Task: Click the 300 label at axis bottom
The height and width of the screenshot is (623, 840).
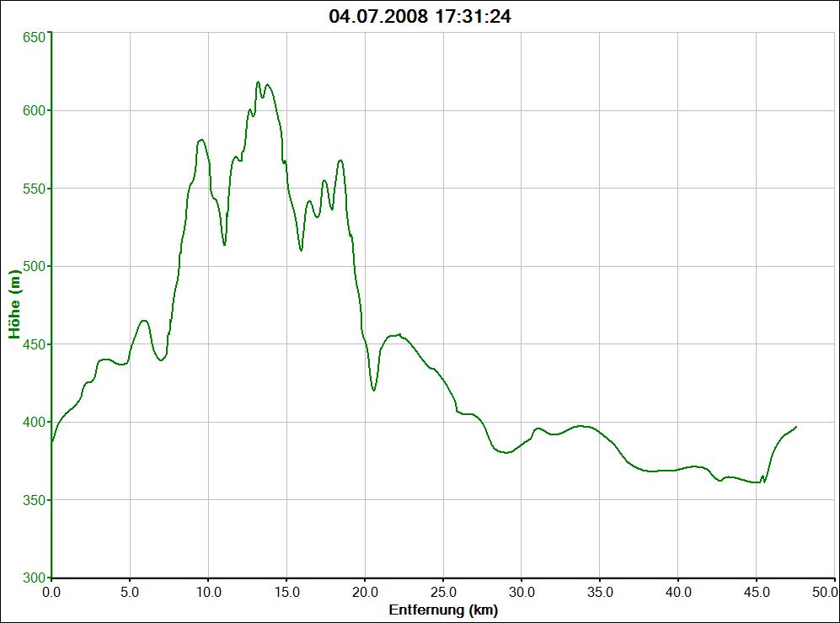Action: point(34,578)
